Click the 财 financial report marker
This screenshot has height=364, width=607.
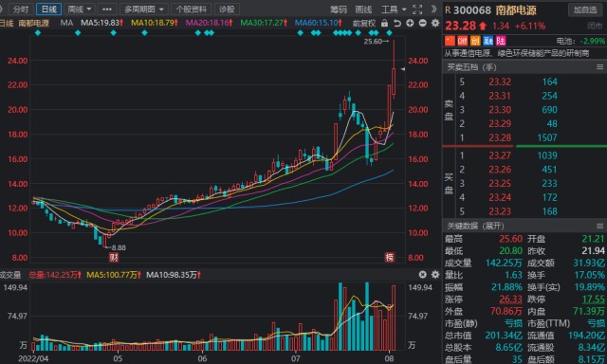[x=114, y=257]
